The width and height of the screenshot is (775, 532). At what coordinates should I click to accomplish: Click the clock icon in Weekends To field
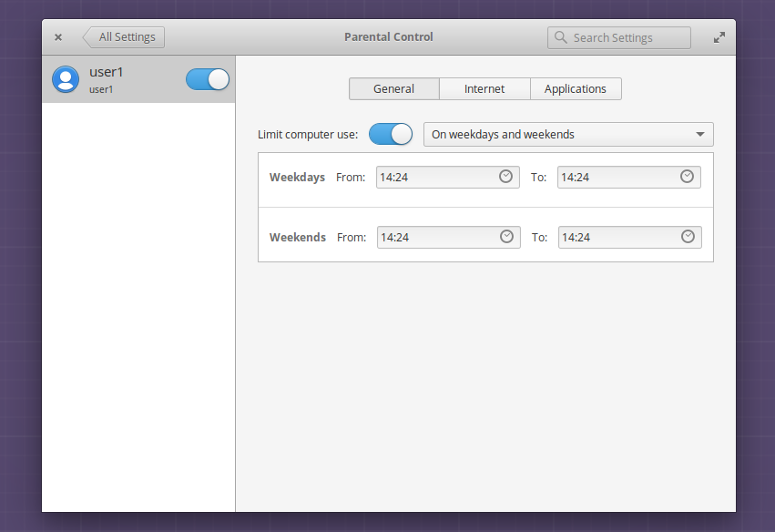[688, 237]
